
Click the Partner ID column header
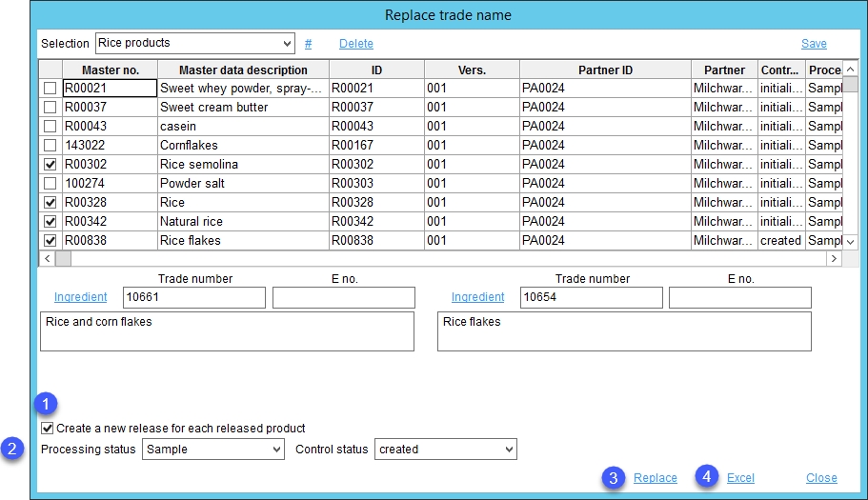tap(605, 70)
